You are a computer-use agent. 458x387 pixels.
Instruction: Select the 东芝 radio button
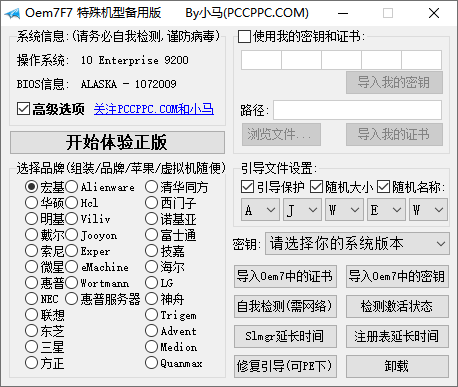31,331
